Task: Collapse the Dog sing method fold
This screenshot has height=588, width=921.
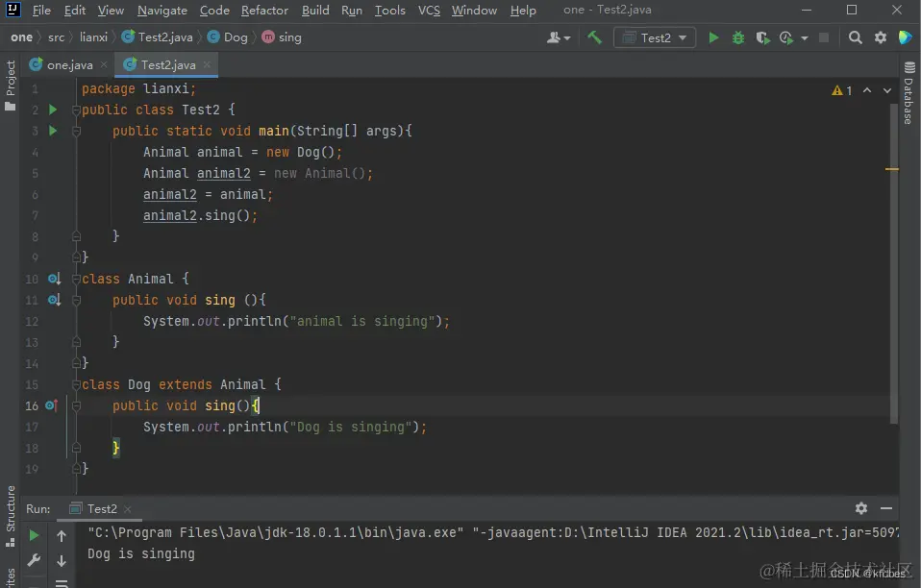Action: [x=76, y=405]
